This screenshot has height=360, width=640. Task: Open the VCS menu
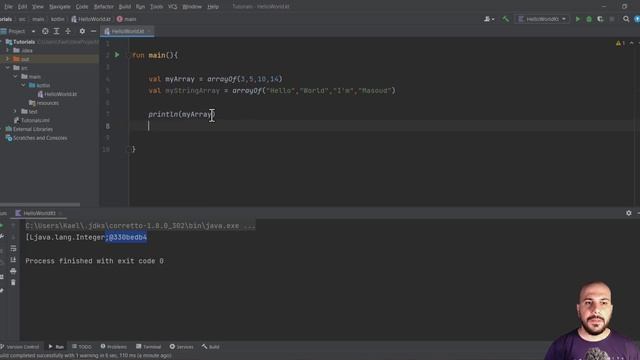pos(173,7)
